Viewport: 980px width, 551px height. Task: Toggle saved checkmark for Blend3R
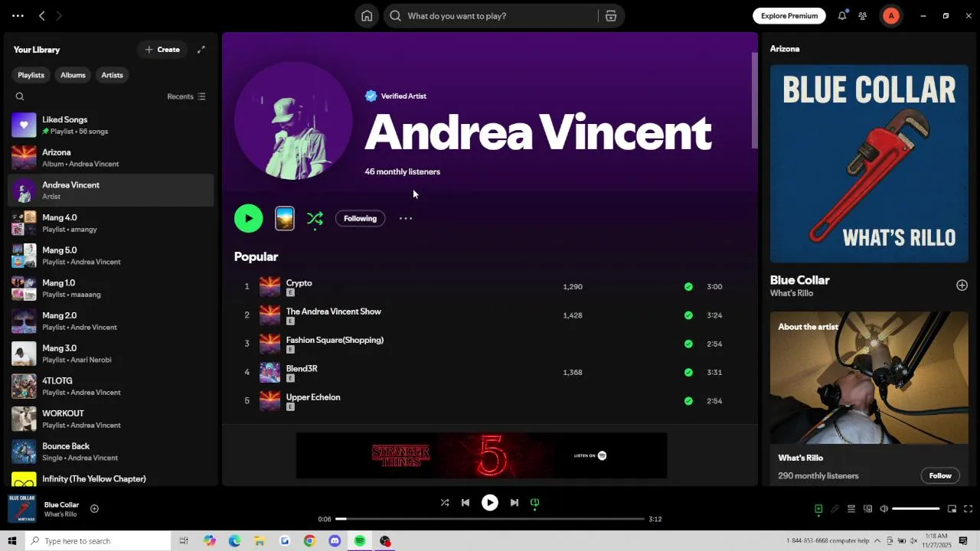coord(688,373)
